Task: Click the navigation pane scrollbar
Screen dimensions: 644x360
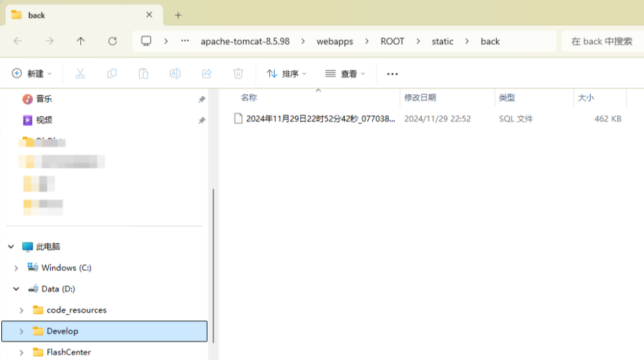Action: [x=213, y=265]
